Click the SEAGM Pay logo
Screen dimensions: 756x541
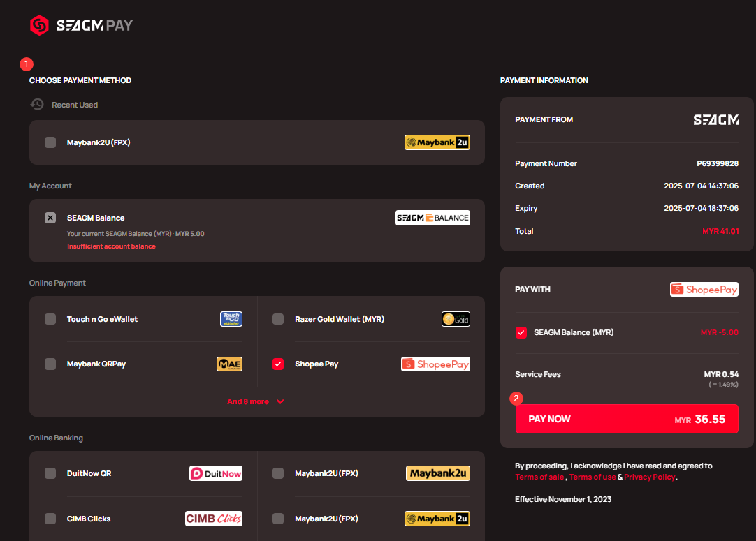[x=81, y=25]
